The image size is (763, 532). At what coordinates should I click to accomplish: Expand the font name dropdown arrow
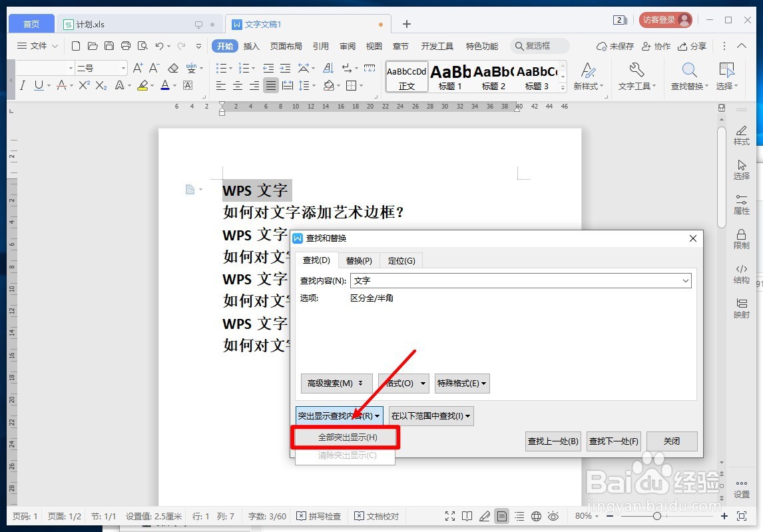(71, 68)
